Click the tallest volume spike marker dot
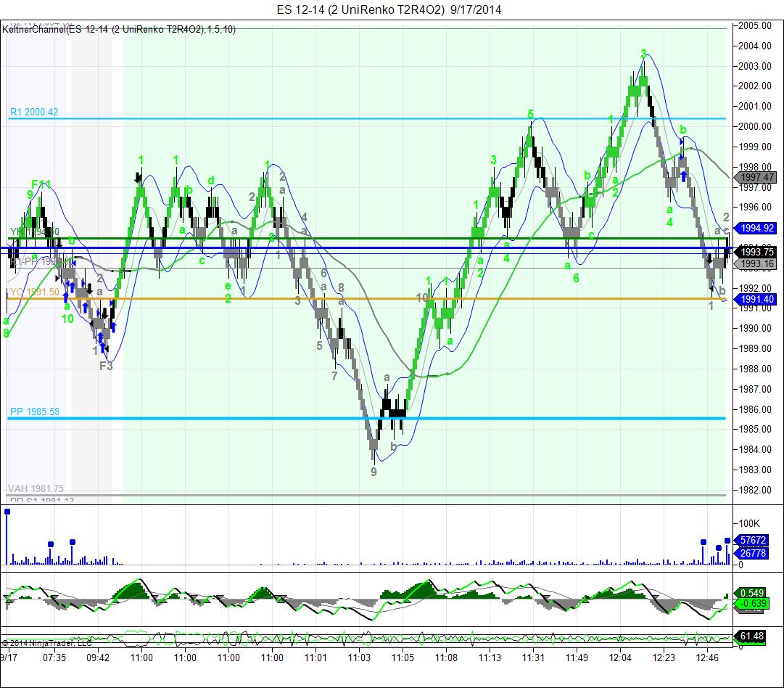Image resolution: width=784 pixels, height=688 pixels. pos(7,512)
